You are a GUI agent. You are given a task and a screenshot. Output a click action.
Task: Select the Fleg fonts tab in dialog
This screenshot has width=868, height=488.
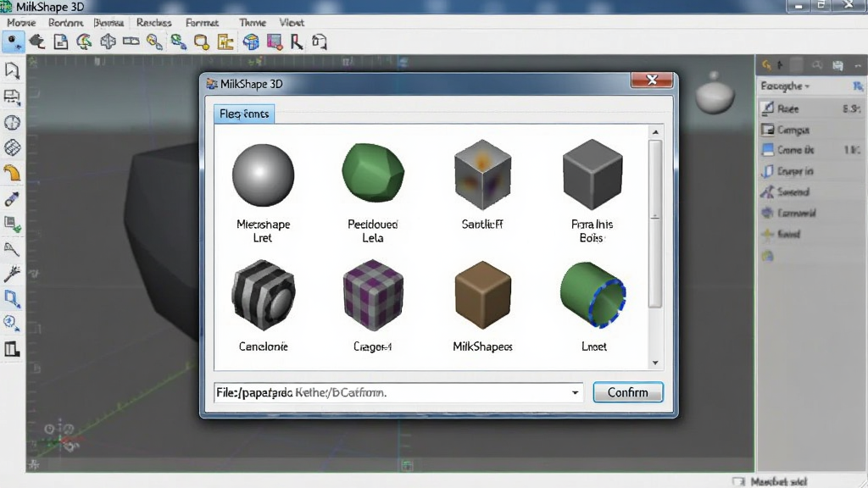pyautogui.click(x=244, y=114)
